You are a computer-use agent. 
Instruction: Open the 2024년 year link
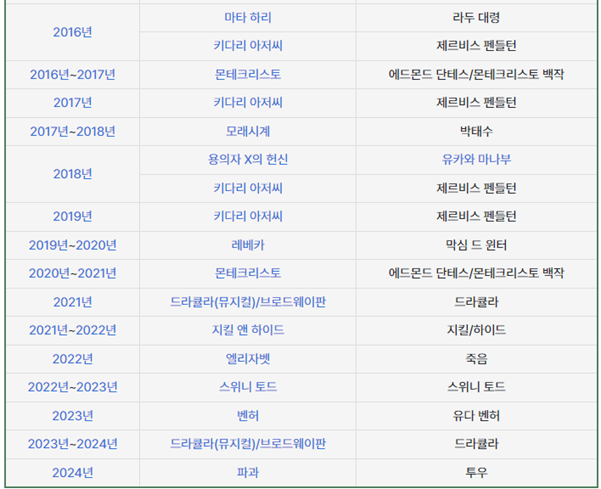click(x=72, y=473)
